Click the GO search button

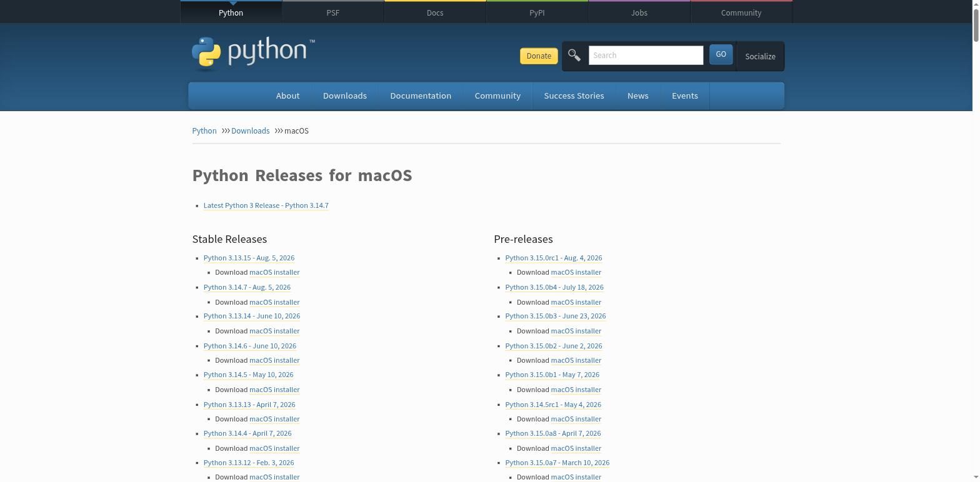721,54
